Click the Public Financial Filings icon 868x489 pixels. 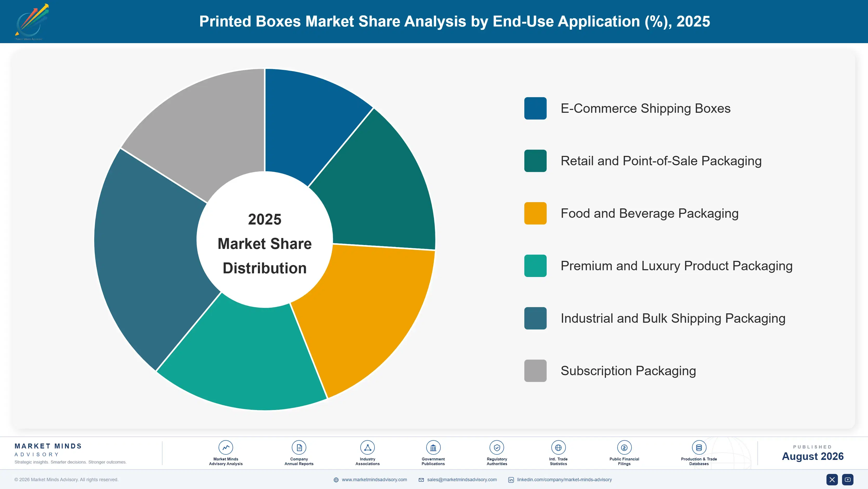click(624, 447)
